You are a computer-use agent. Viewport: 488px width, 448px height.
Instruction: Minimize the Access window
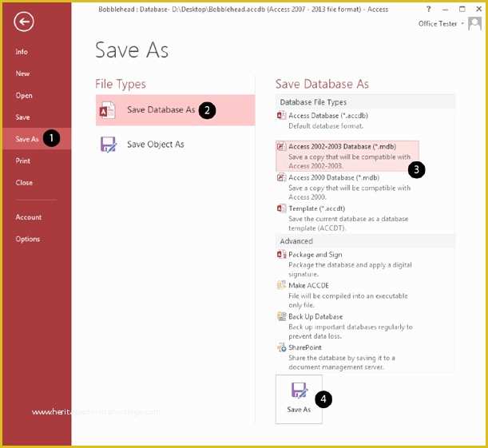click(446, 10)
